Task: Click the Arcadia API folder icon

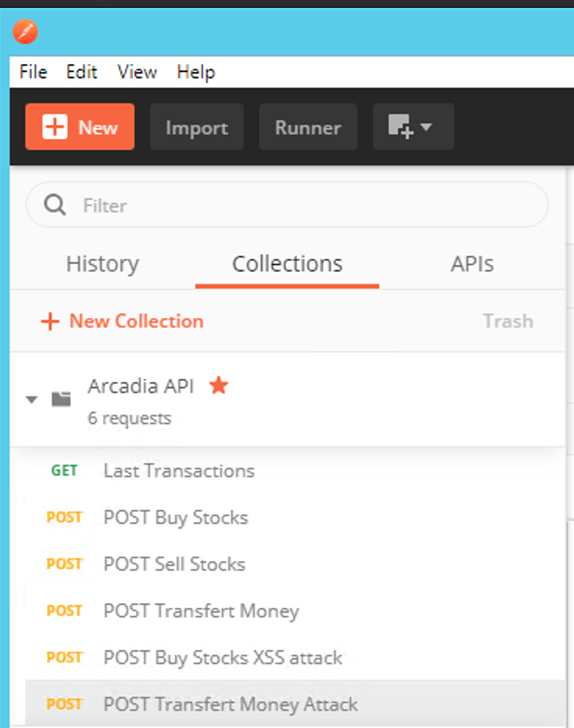Action: (x=62, y=399)
